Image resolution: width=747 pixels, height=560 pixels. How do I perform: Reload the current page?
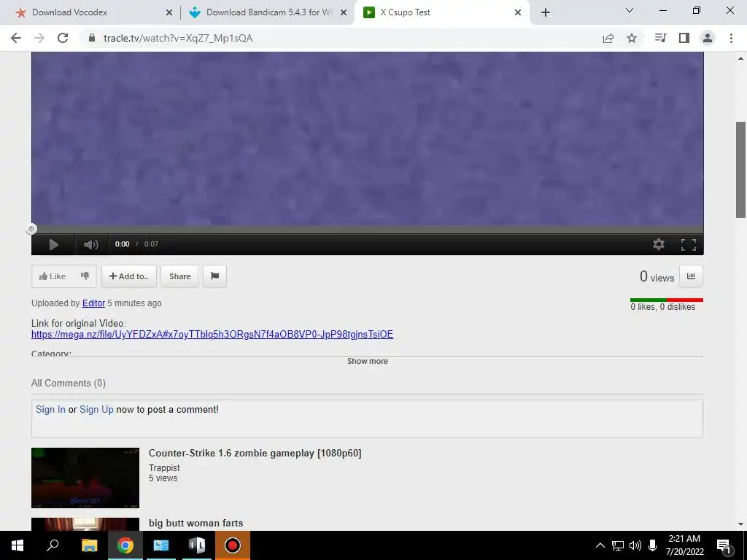pyautogui.click(x=63, y=38)
